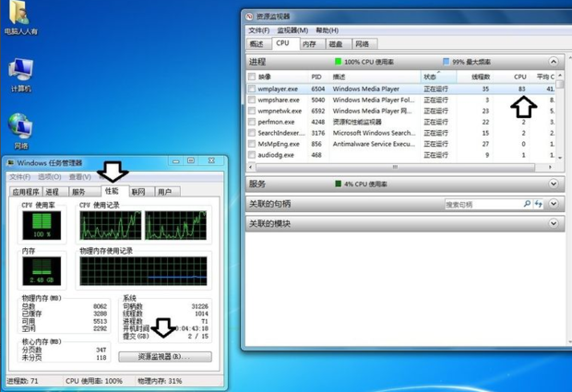Select CPU tab in Resource Monitor
Screen dimensions: 572x392
click(x=286, y=43)
